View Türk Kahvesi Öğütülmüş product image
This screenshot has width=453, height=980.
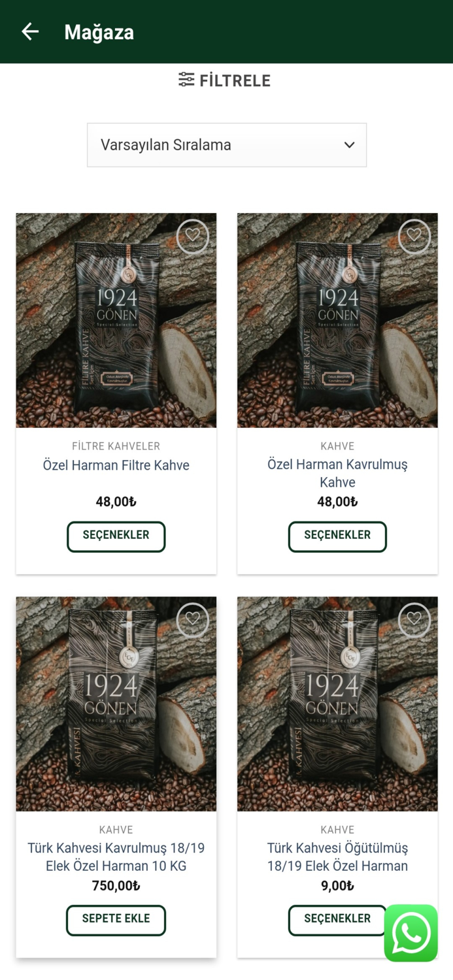click(337, 704)
